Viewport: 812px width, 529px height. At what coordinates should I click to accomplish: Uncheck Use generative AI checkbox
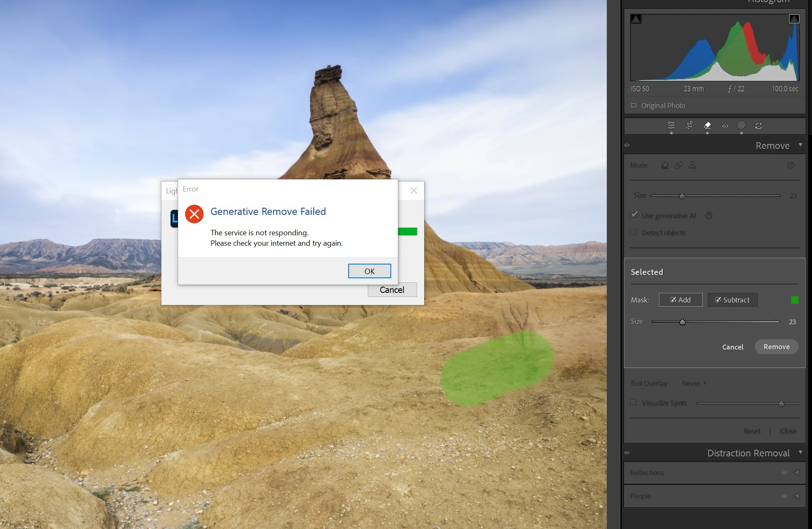click(x=634, y=215)
